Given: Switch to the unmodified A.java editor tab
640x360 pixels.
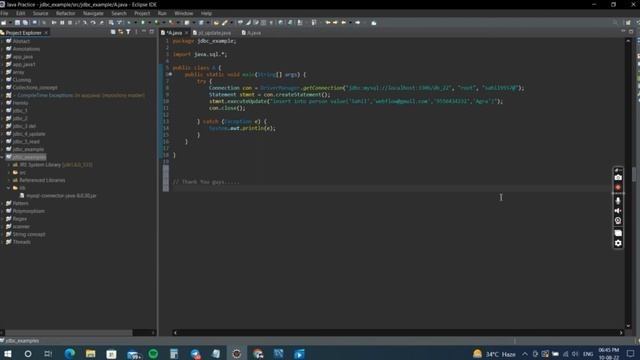Looking at the screenshot, I should 251,33.
